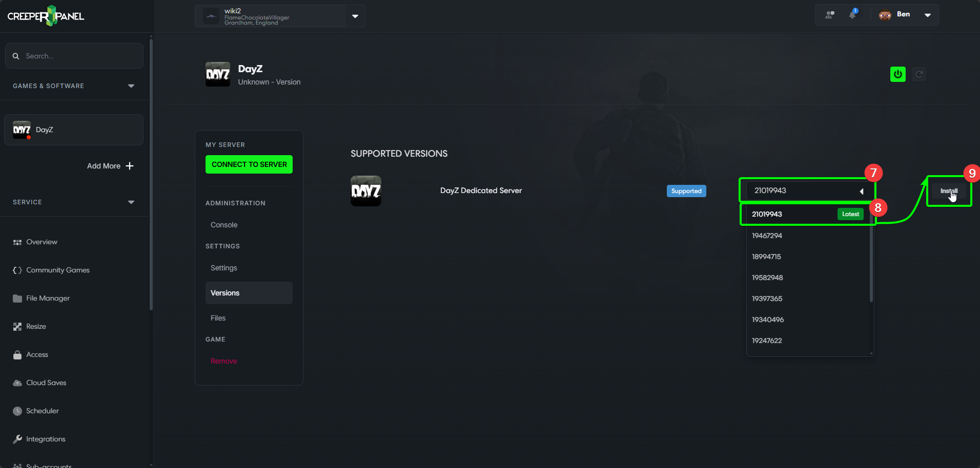Image resolution: width=980 pixels, height=468 pixels.
Task: Select version 19467294 from the list
Action: click(x=767, y=236)
